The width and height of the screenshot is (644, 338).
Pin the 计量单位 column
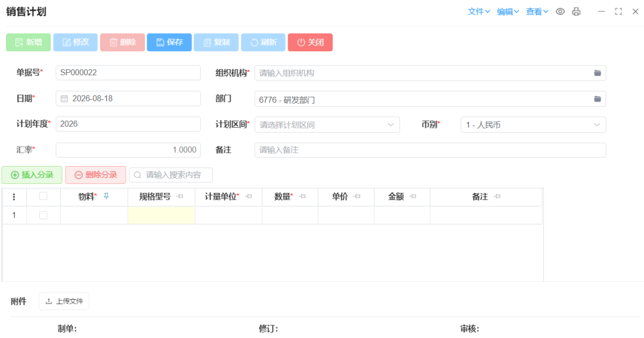[249, 196]
